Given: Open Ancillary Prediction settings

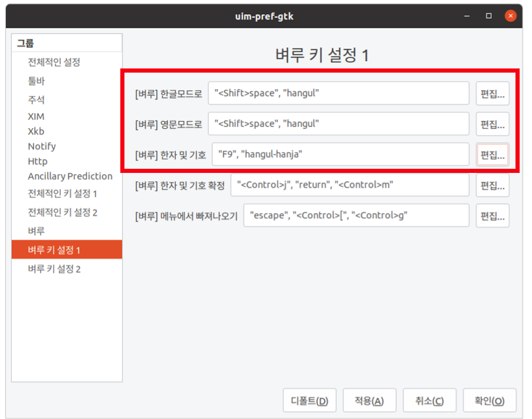Looking at the screenshot, I should [67, 176].
